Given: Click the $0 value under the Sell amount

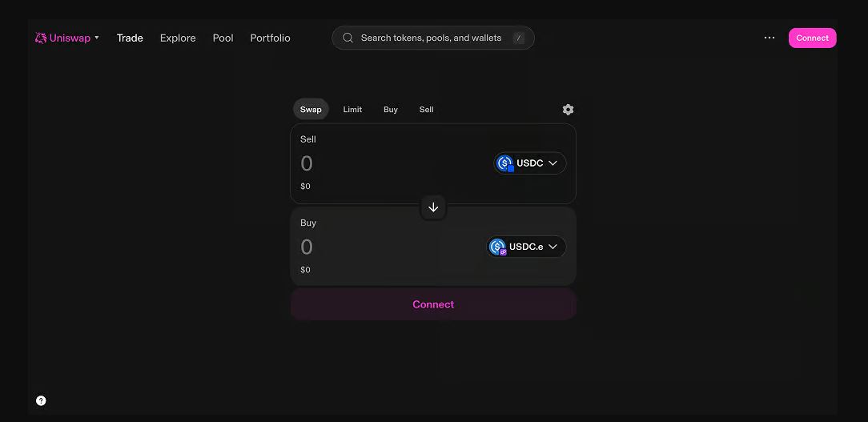Looking at the screenshot, I should [306, 187].
